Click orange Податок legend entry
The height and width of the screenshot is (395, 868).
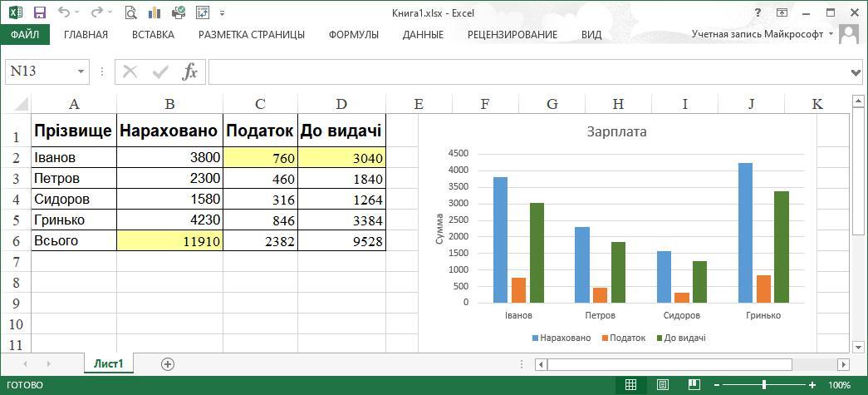coord(624,338)
